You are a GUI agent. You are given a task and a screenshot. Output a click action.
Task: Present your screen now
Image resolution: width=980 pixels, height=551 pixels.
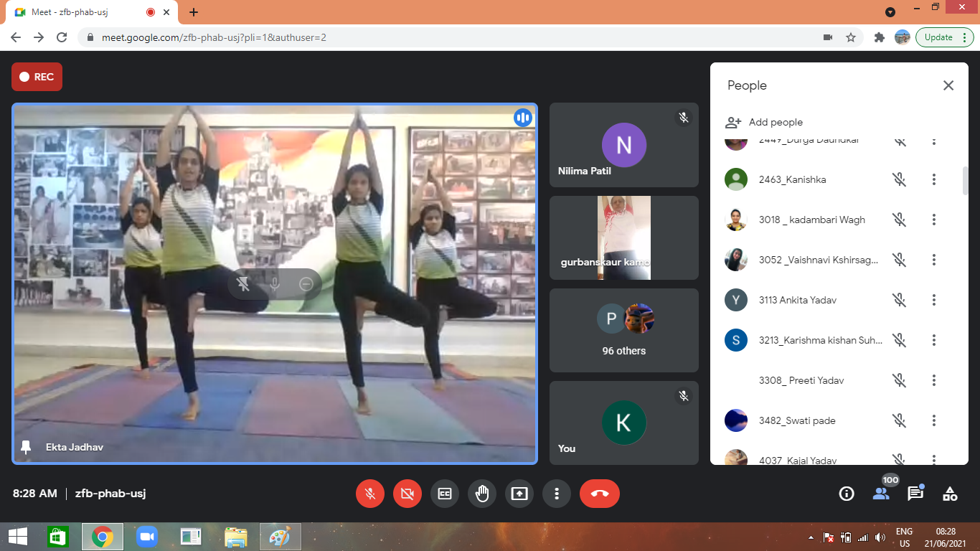click(519, 494)
